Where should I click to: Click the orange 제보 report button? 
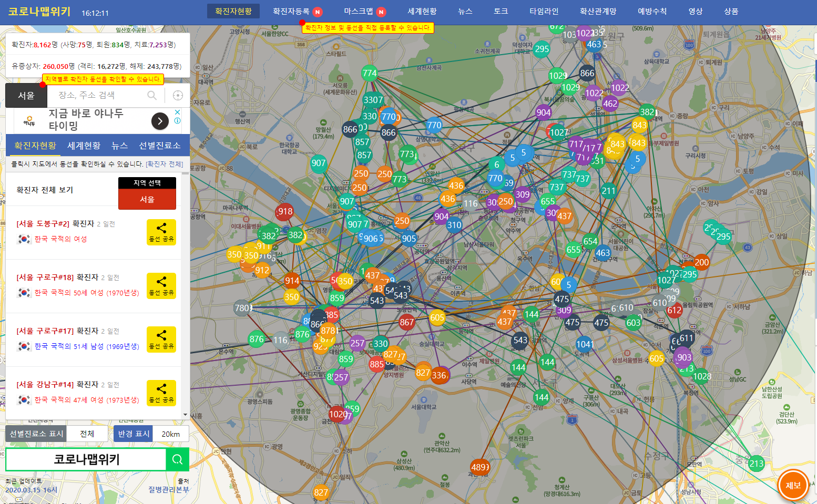(x=793, y=485)
